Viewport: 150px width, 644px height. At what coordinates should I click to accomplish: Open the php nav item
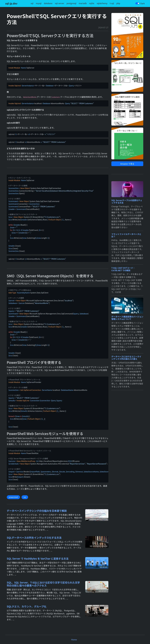[118, 3]
